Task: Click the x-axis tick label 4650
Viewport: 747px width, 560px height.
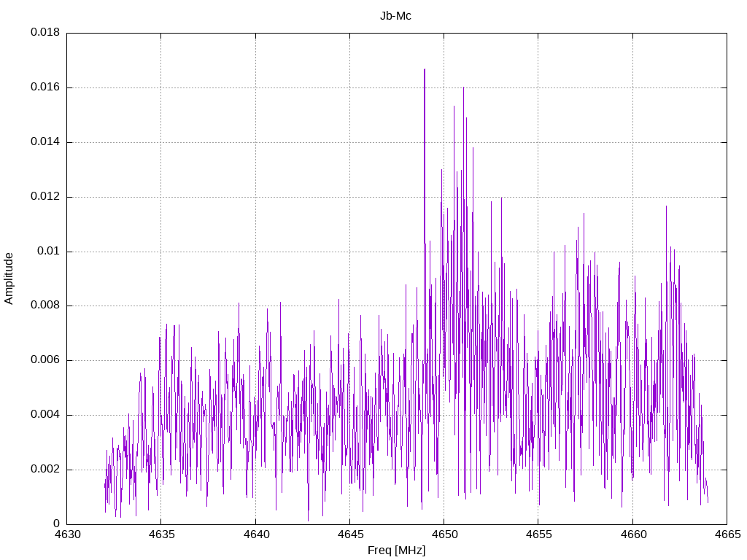Action: [444, 534]
